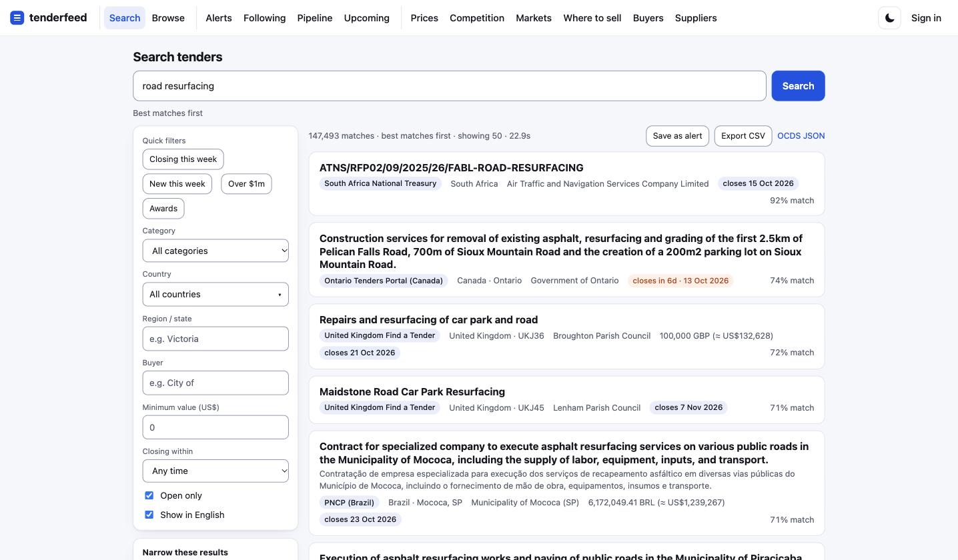958x560 pixels.
Task: Export results with Export CSV
Action: [743, 136]
